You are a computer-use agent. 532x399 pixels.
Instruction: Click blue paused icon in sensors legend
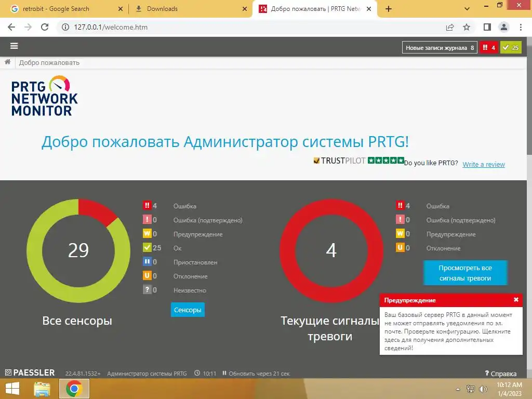(x=147, y=262)
